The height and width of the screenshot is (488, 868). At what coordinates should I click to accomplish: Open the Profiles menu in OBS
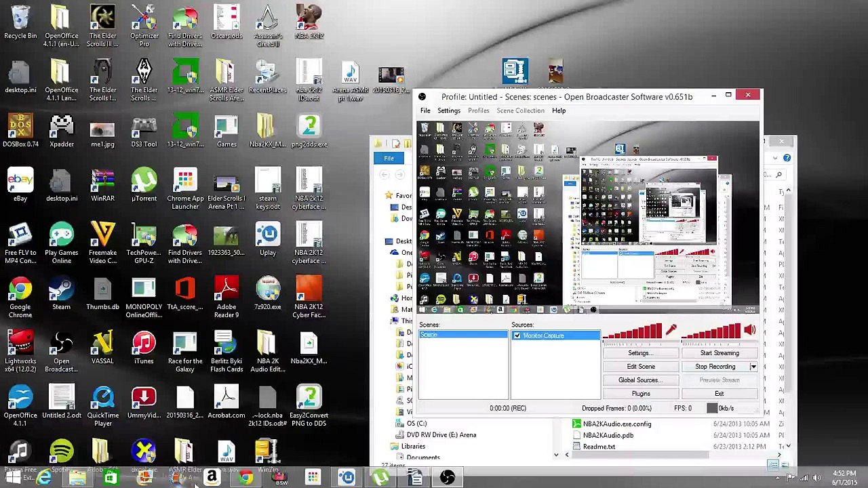tap(478, 110)
